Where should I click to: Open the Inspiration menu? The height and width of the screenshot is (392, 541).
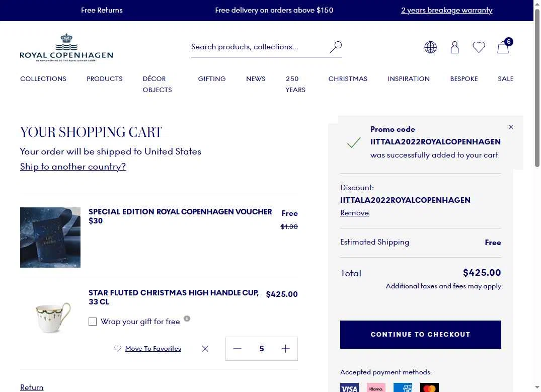coord(409,79)
